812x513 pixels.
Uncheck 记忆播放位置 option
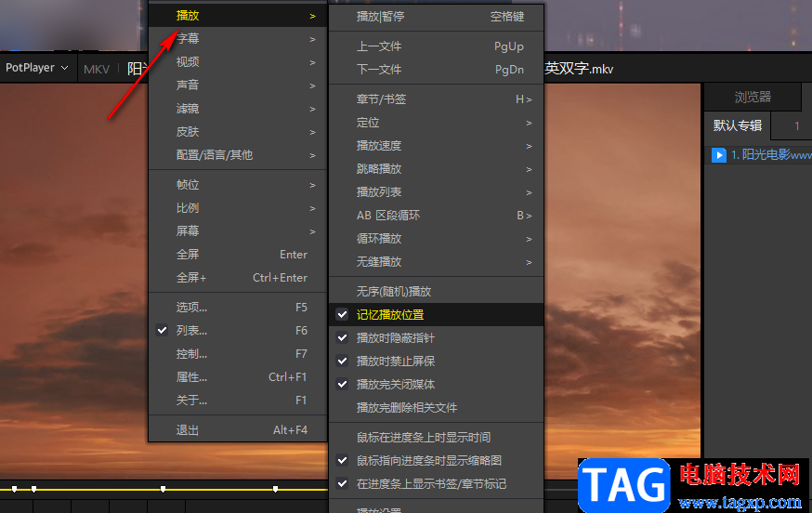tap(436, 314)
